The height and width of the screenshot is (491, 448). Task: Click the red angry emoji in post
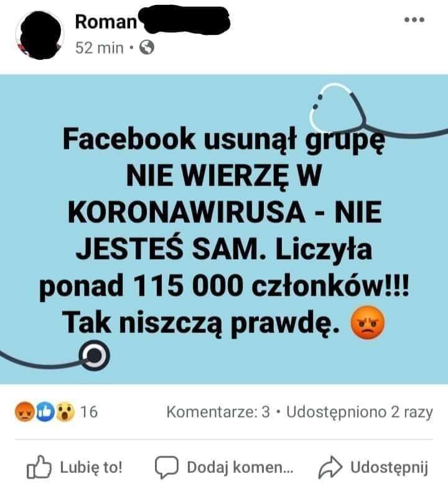click(x=367, y=322)
